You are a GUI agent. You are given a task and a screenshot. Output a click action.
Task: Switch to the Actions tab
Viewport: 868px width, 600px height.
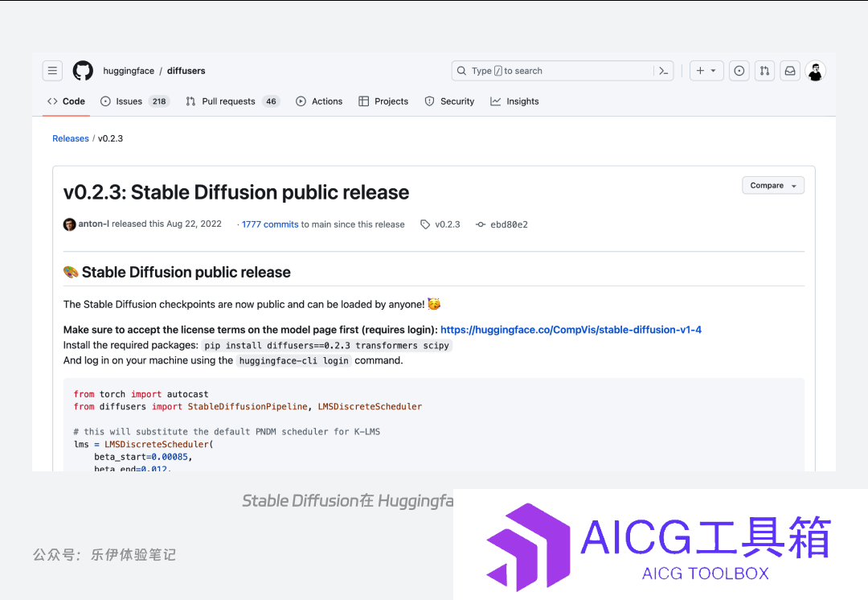coord(319,101)
